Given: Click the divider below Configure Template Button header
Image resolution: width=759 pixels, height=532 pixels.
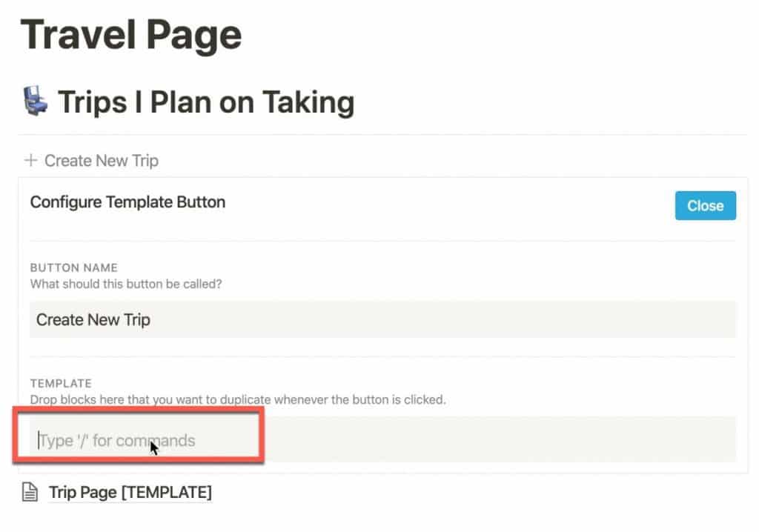Looking at the screenshot, I should (x=382, y=240).
